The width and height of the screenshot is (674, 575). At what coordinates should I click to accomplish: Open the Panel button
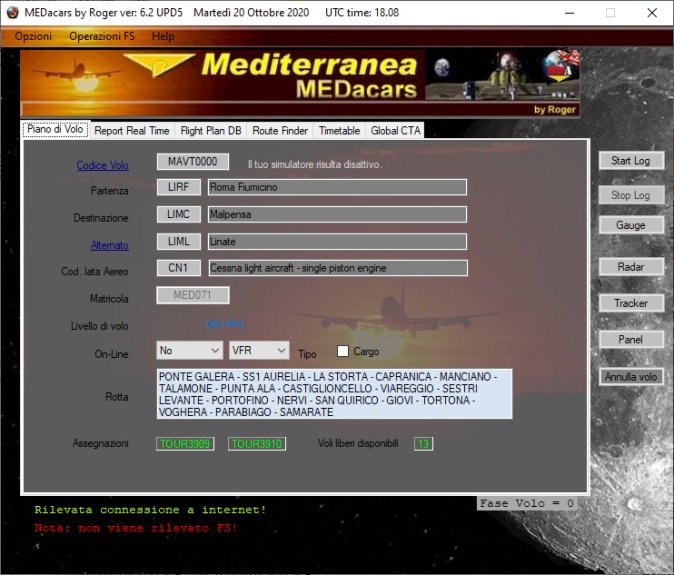tap(631, 339)
